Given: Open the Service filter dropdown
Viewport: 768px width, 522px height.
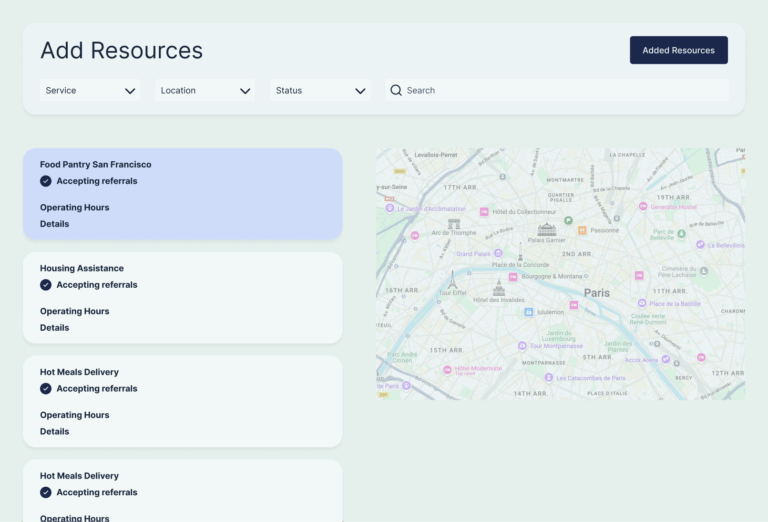Looking at the screenshot, I should tap(90, 90).
